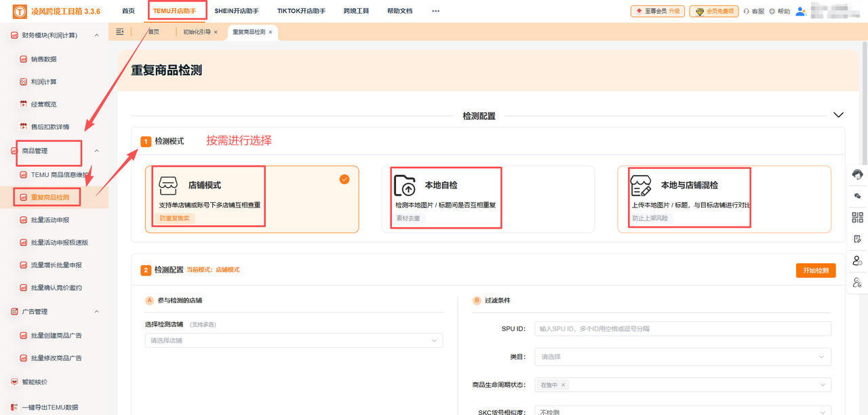Close the 重复商品检测 tab
This screenshot has height=415, width=868.
(271, 32)
